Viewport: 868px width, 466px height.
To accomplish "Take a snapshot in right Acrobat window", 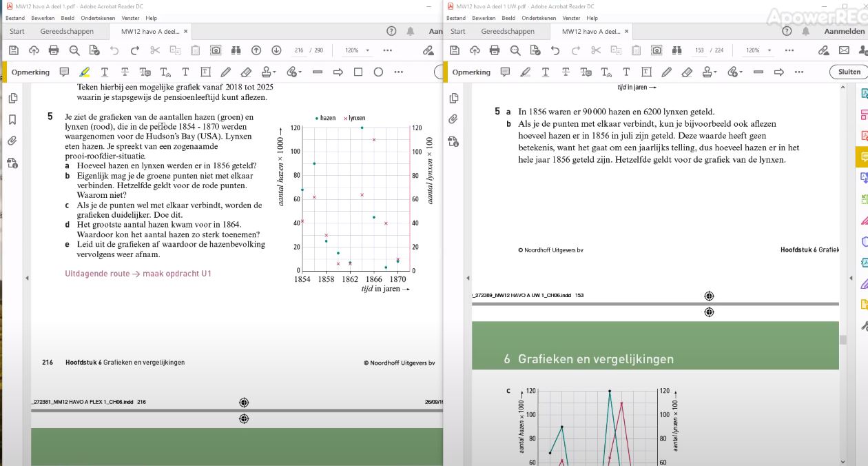I will [657, 50].
